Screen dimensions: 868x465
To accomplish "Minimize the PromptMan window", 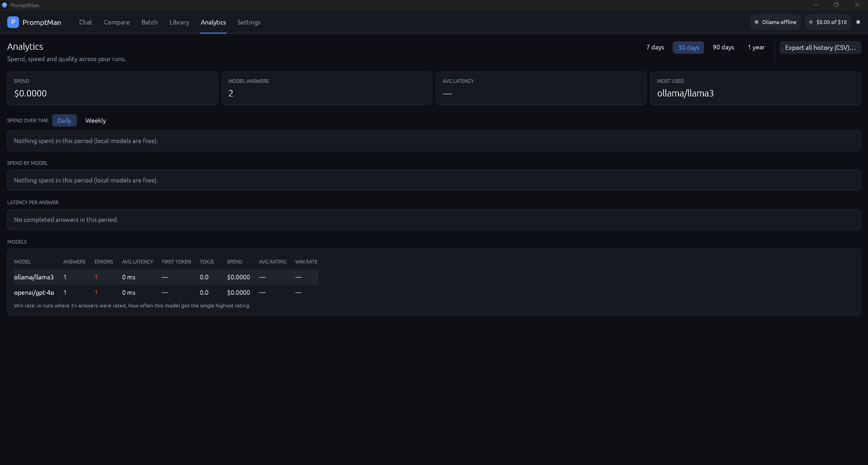I will tap(816, 5).
